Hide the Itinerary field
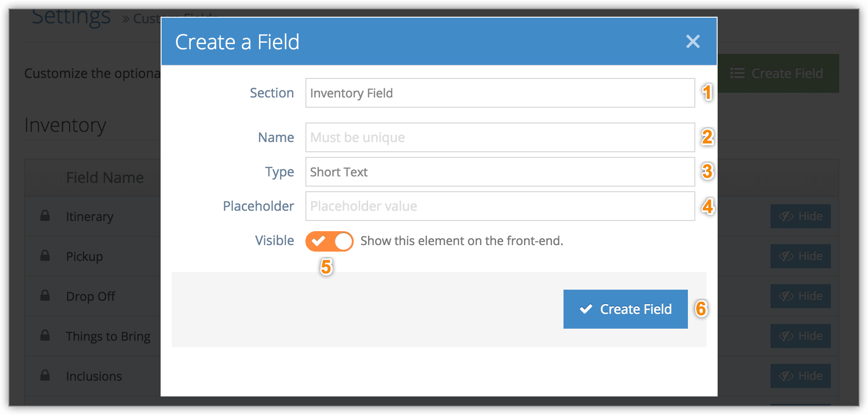 coord(801,216)
